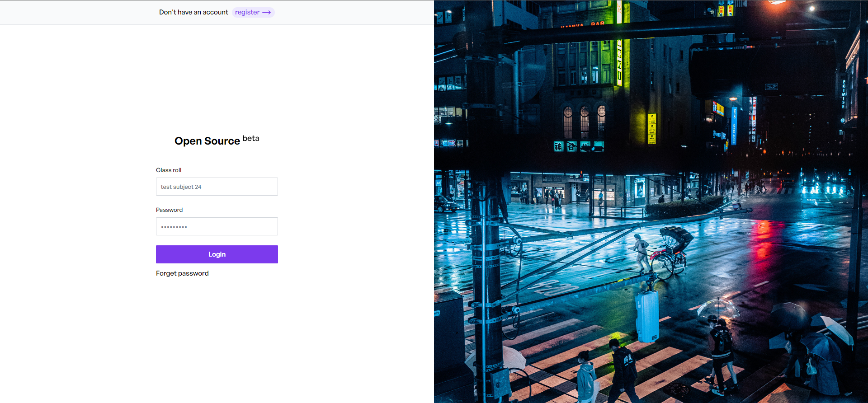The width and height of the screenshot is (868, 403).
Task: Click the Open Source beta heading
Action: coord(217,140)
